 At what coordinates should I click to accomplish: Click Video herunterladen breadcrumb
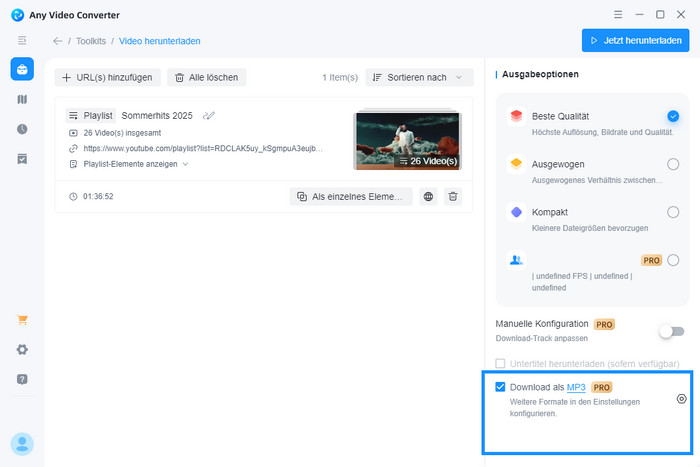pos(159,41)
